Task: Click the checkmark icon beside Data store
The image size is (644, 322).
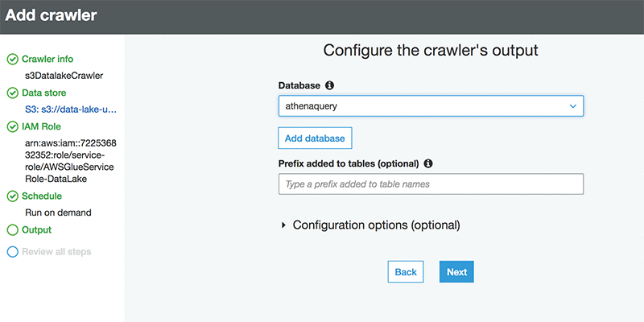Action: (13, 93)
